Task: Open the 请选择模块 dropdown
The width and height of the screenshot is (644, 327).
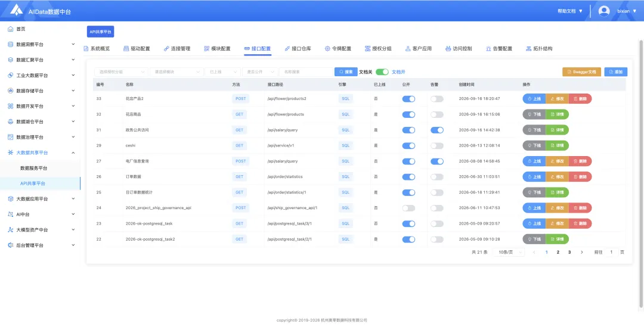Action: [177, 72]
